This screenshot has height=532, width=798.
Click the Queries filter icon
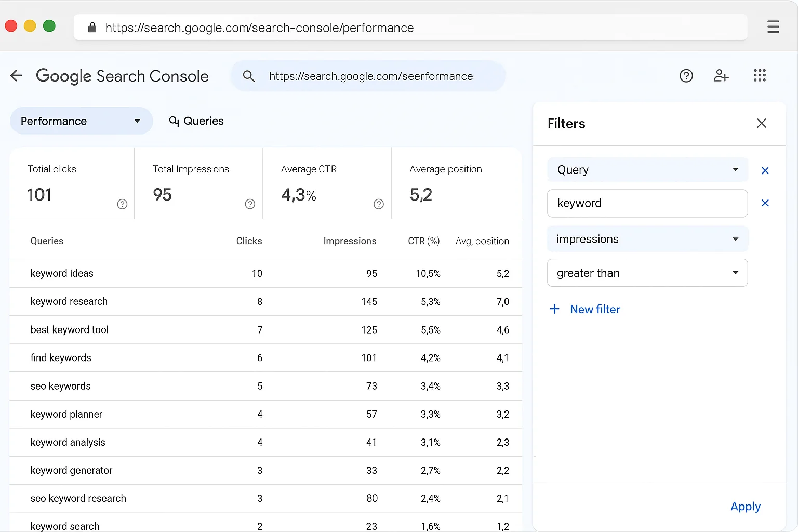(x=174, y=121)
